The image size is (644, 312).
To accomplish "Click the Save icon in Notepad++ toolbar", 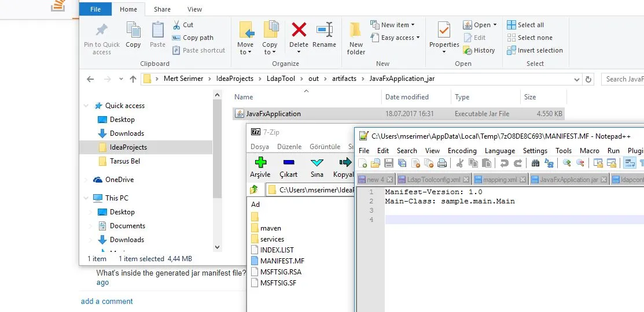I will tap(388, 163).
